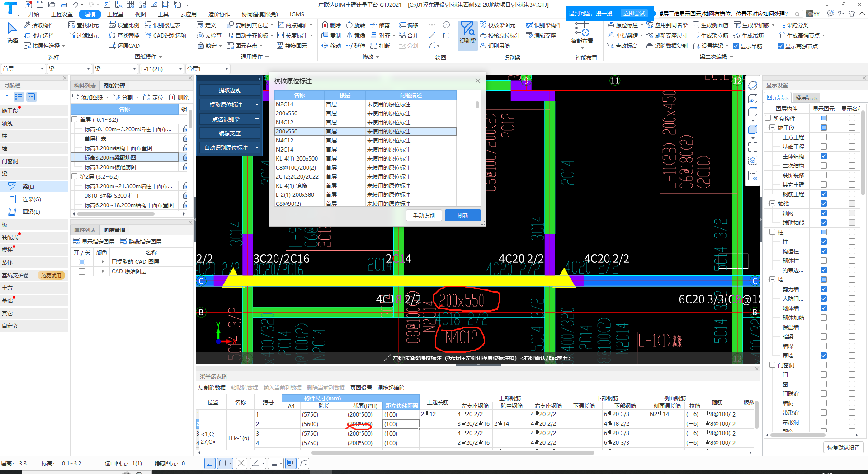Click the orthogonal snap status icon
The height and width of the screenshot is (474, 868).
(210, 463)
